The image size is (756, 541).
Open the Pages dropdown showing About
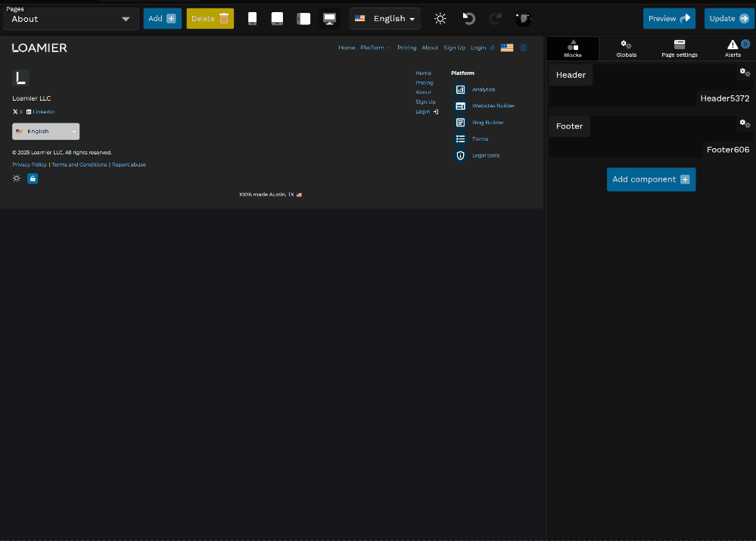click(71, 19)
